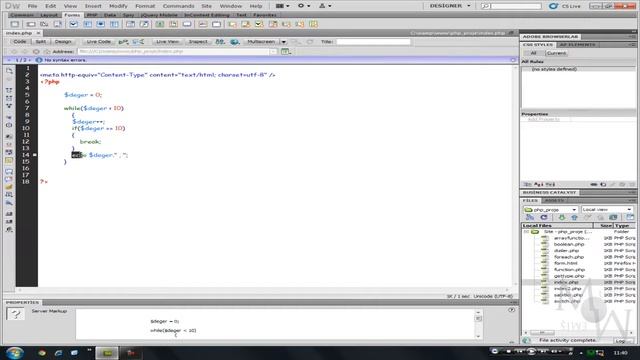Click the CS Live icon
The height and width of the screenshot is (360, 640).
point(553,6)
